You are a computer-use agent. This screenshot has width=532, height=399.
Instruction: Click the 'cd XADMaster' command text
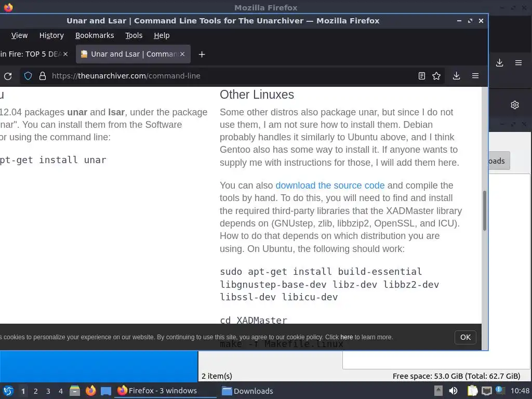tap(254, 320)
